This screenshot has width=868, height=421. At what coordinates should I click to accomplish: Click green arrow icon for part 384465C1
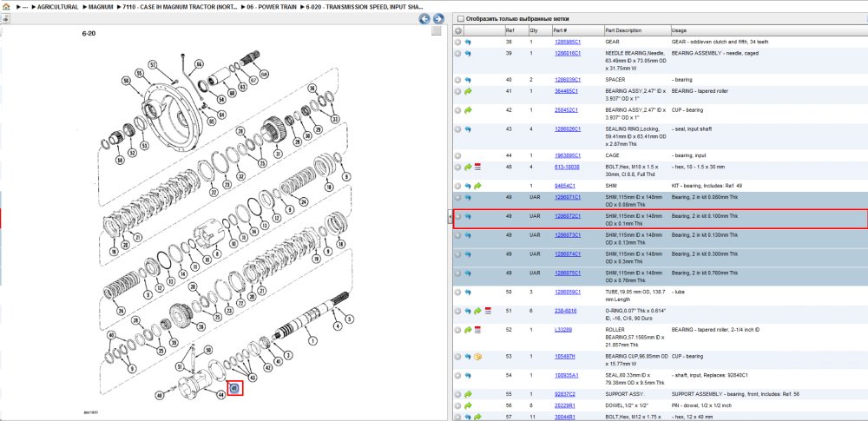point(468,91)
